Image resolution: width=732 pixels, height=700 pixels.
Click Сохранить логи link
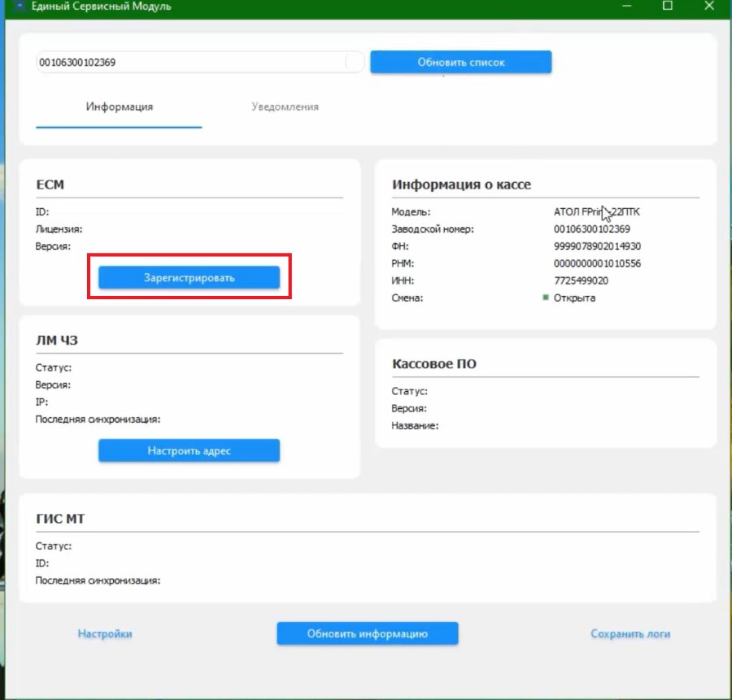click(630, 633)
